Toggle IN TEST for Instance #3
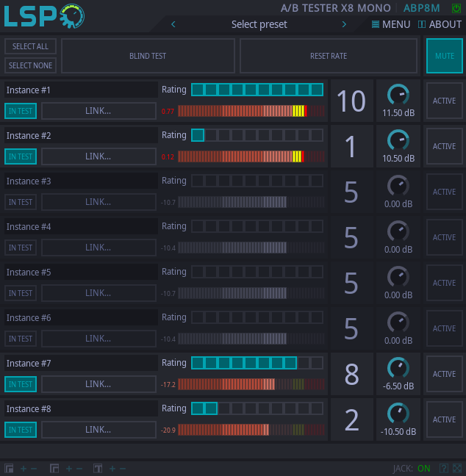This screenshot has width=466, height=476. (21, 202)
